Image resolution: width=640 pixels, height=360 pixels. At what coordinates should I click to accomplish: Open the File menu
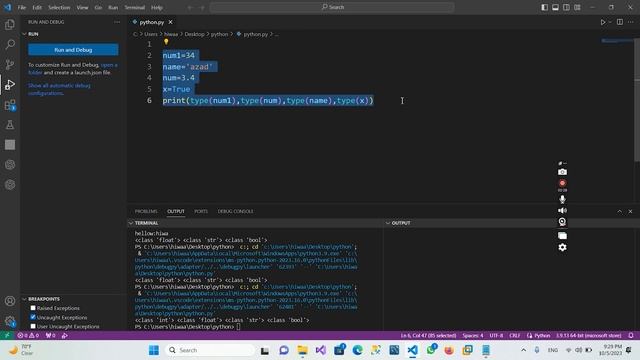click(22, 7)
